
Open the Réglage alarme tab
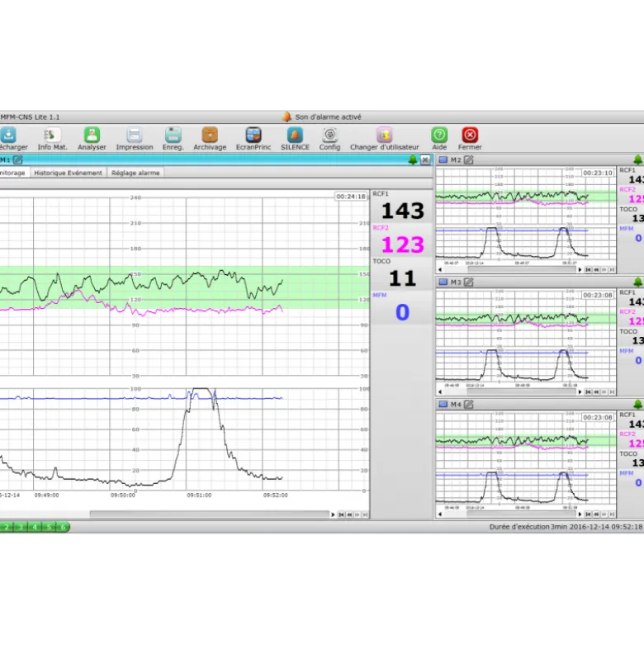click(135, 173)
